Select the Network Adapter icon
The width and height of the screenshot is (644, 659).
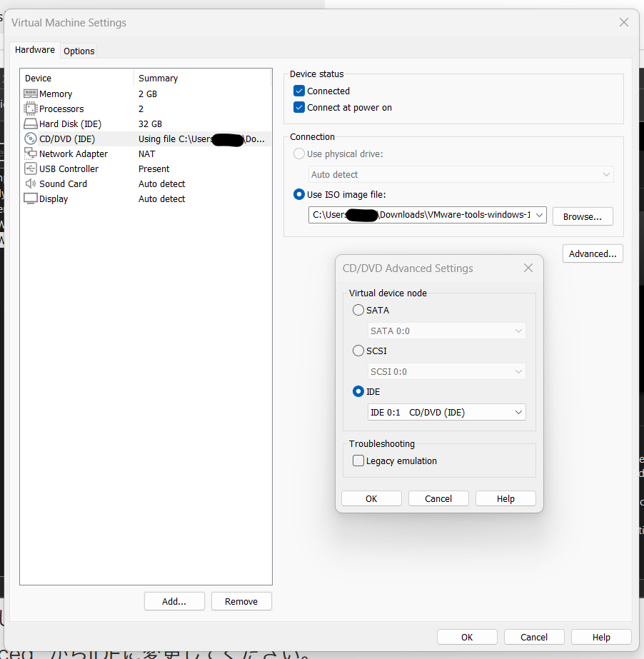(x=31, y=154)
